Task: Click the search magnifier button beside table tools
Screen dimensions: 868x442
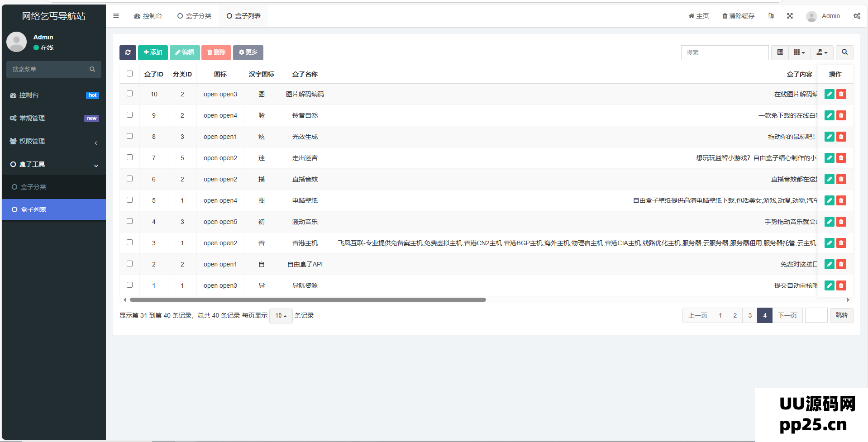Action: pos(844,52)
